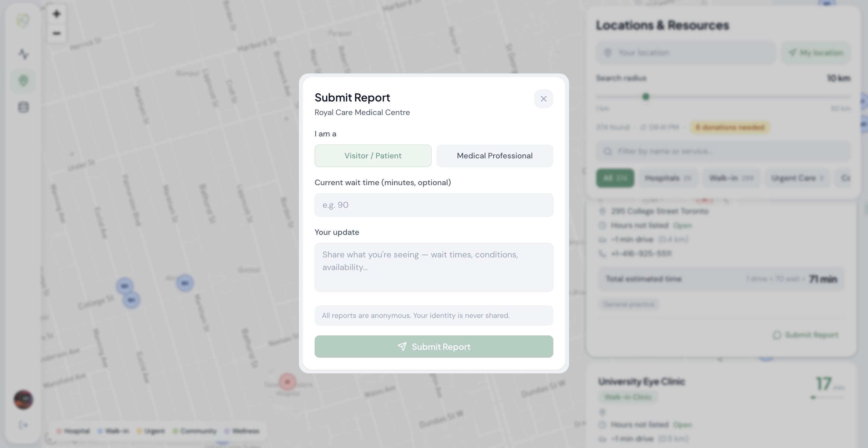Open the activity pulse sidebar icon
868x448 pixels.
[23, 54]
